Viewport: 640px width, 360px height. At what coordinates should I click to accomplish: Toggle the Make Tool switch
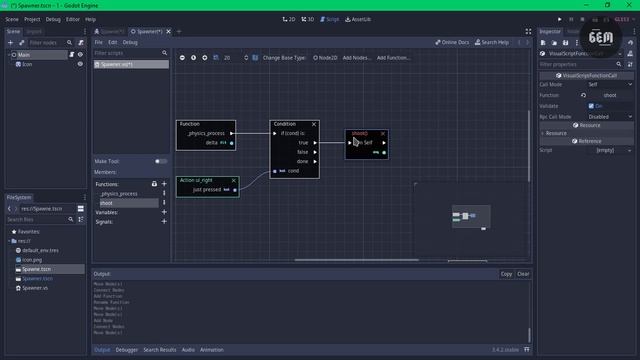(161, 161)
